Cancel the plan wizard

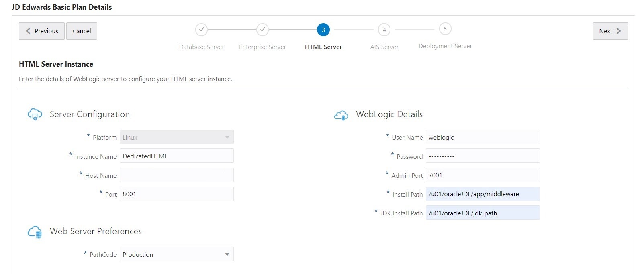pos(82,31)
